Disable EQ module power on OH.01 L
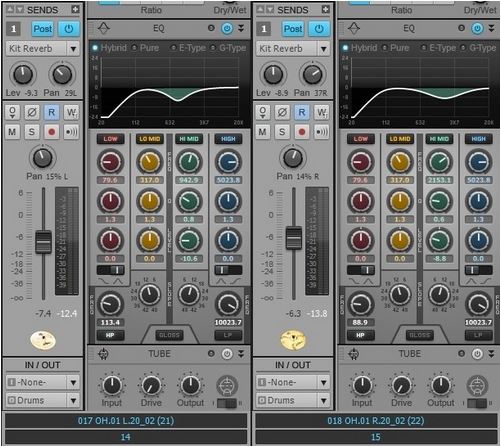The height and width of the screenshot is (446, 501). (227, 28)
